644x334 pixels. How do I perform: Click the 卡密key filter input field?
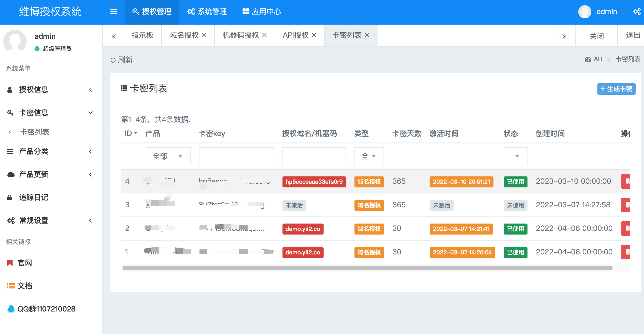point(236,156)
